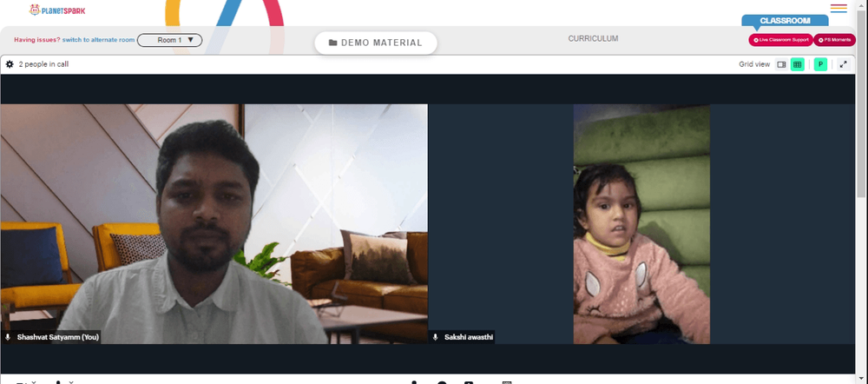This screenshot has height=384, width=868.
Task: Click the page vertical scrollbar thumb
Action: 861,104
